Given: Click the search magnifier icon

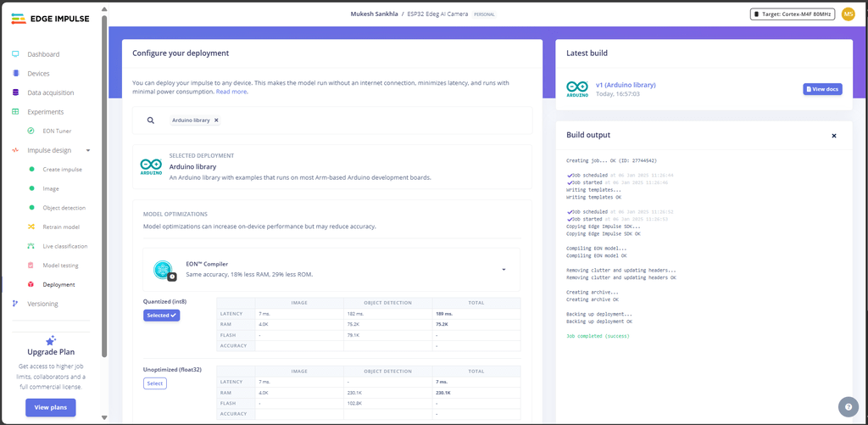Looking at the screenshot, I should coord(151,120).
